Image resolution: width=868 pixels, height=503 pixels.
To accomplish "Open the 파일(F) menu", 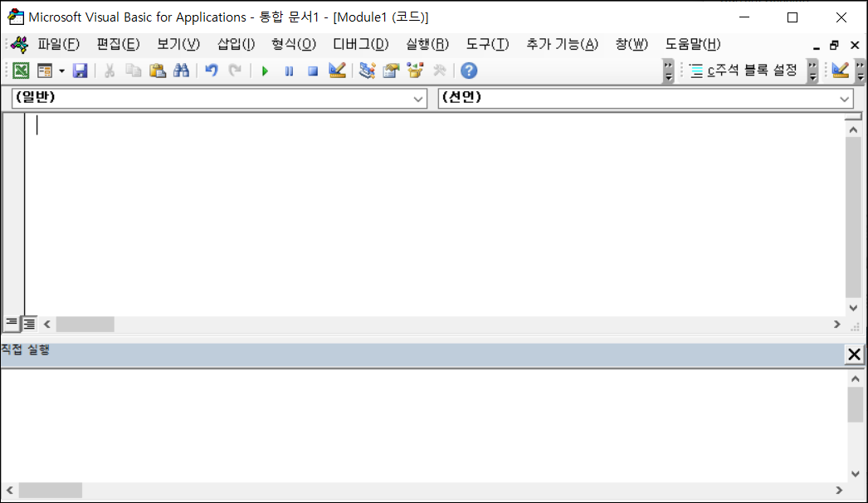I will click(59, 44).
